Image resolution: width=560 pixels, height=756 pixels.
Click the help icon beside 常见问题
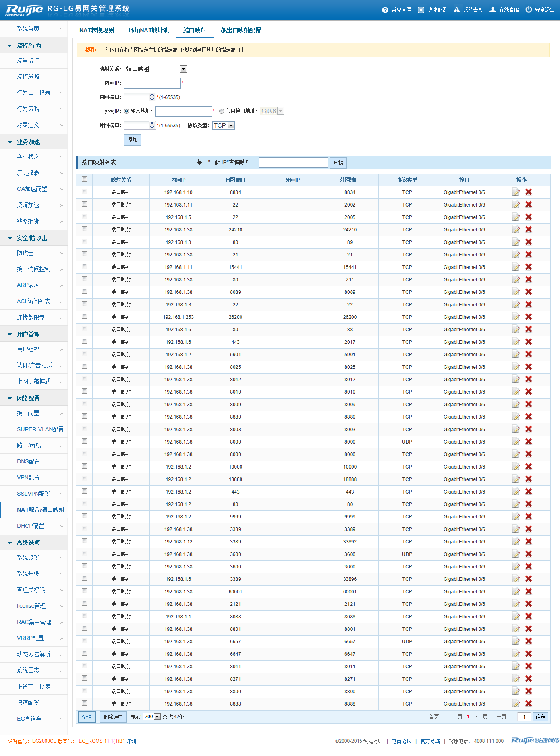coord(385,10)
